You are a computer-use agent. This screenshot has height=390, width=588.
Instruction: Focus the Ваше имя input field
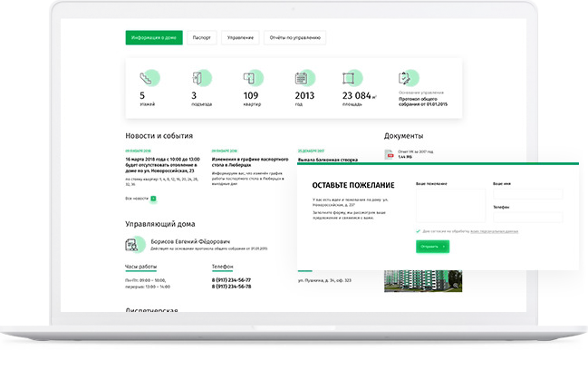pos(527,194)
